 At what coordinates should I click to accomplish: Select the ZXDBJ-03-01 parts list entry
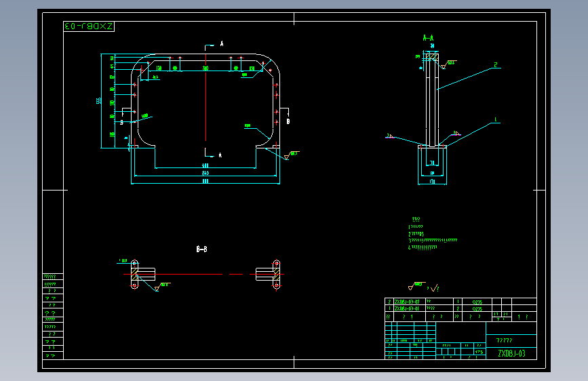coord(407,308)
